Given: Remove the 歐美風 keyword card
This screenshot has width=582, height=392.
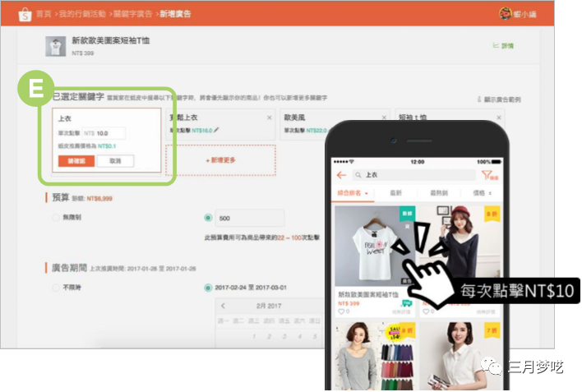Looking at the screenshot, I should tap(384, 118).
